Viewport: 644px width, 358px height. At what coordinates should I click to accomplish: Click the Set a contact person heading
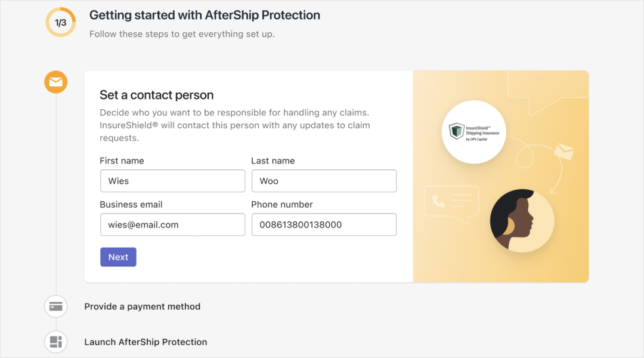156,95
